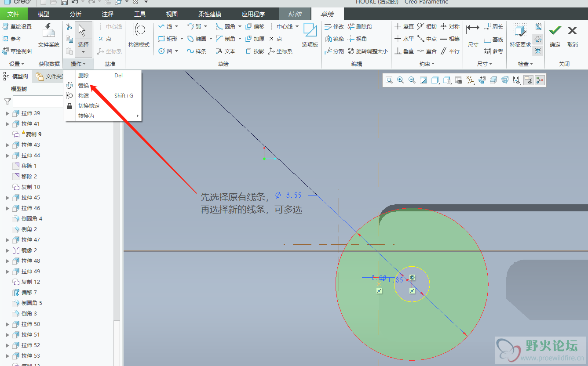The height and width of the screenshot is (366, 588).
Task: Click the 周长 perimeter button
Action: click(x=493, y=26)
